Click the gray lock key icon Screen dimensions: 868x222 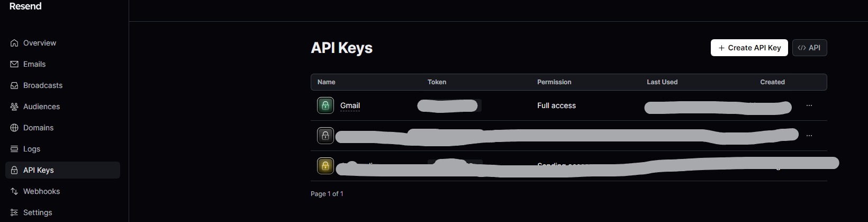[325, 136]
